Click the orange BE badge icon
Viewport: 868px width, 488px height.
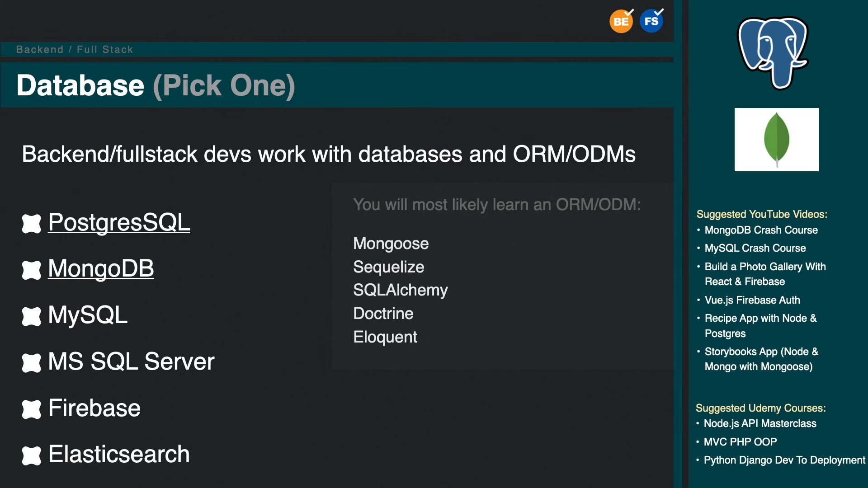[x=621, y=21]
